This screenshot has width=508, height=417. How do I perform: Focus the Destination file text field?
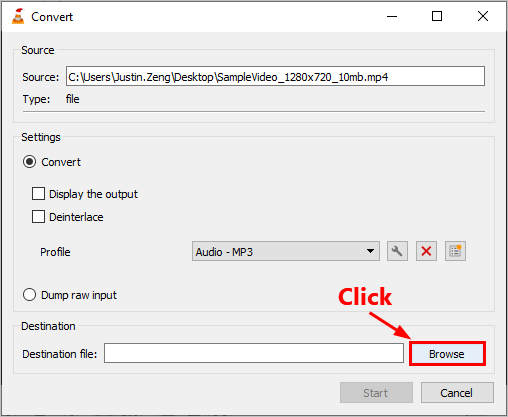[254, 353]
